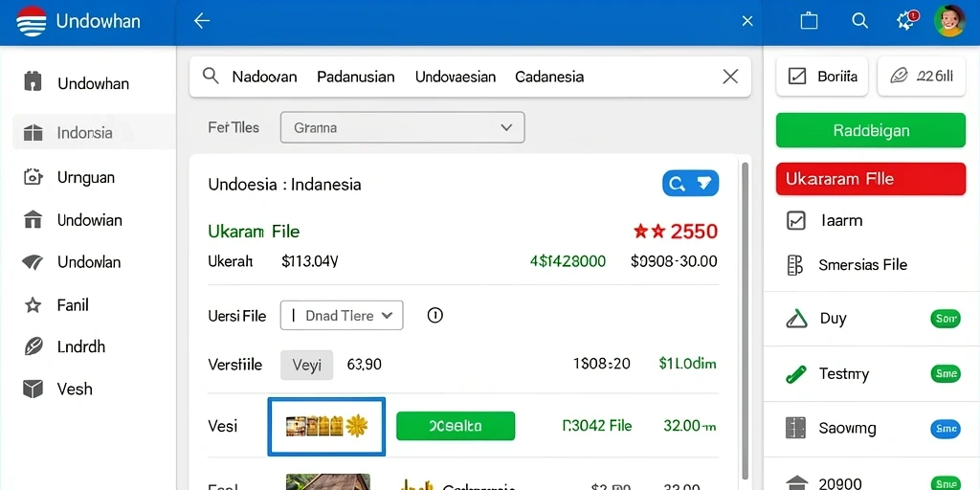The width and height of the screenshot is (980, 490).
Task: Click the green Raddbigan button
Action: tap(871, 130)
